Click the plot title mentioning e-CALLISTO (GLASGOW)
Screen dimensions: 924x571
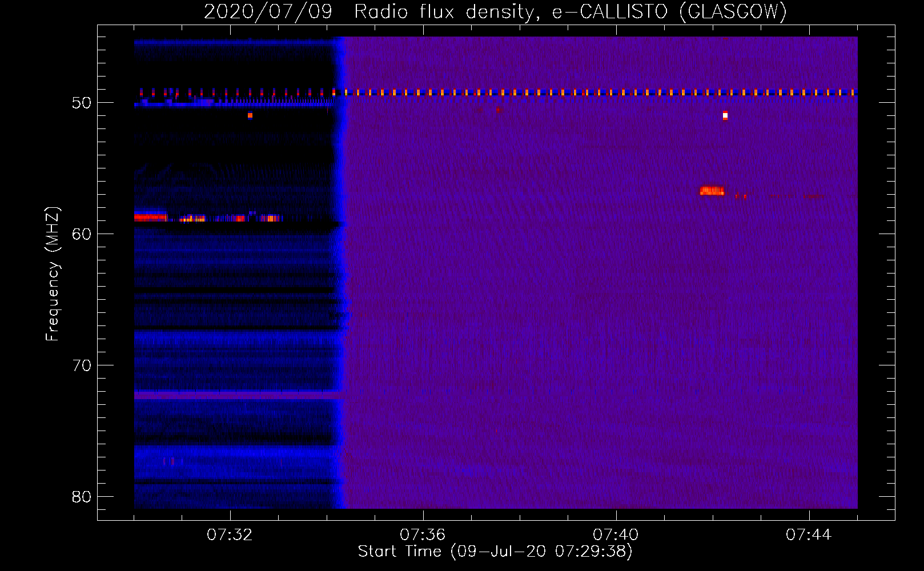(495, 11)
